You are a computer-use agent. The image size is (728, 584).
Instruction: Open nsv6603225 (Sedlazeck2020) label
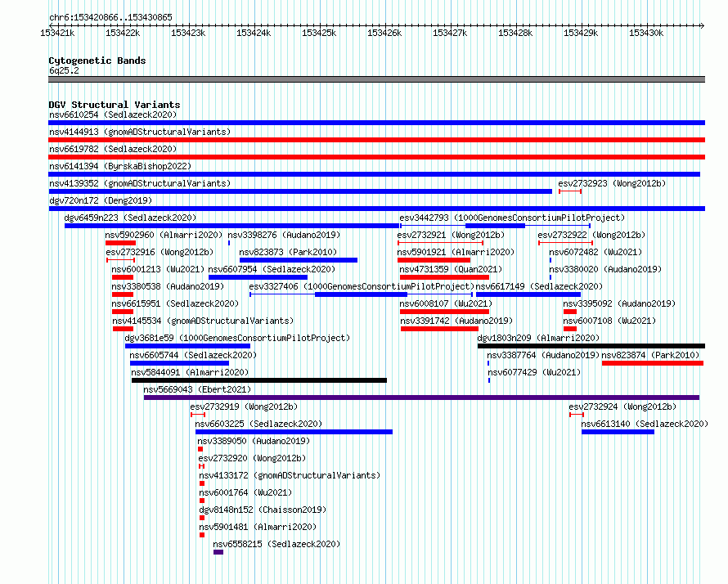[258, 424]
